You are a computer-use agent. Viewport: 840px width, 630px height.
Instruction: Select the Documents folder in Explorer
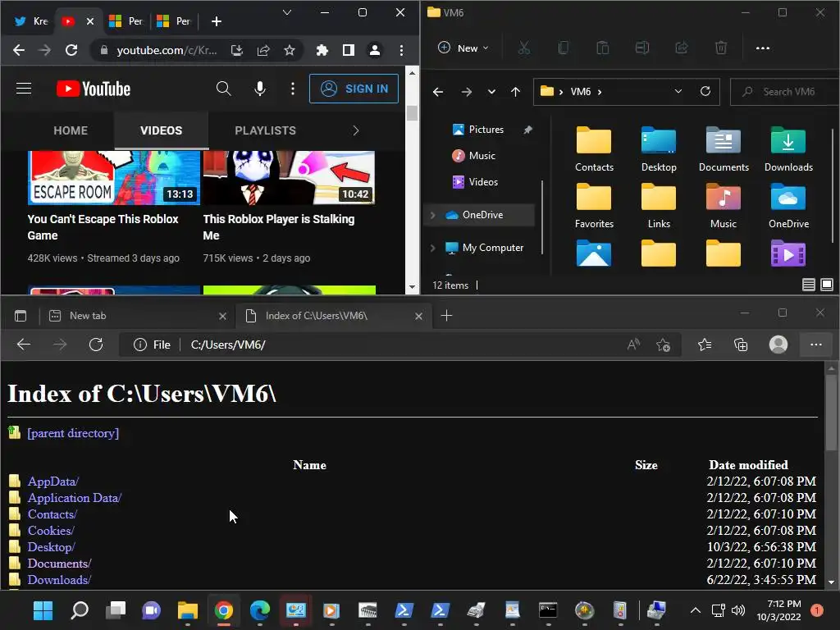click(x=724, y=149)
